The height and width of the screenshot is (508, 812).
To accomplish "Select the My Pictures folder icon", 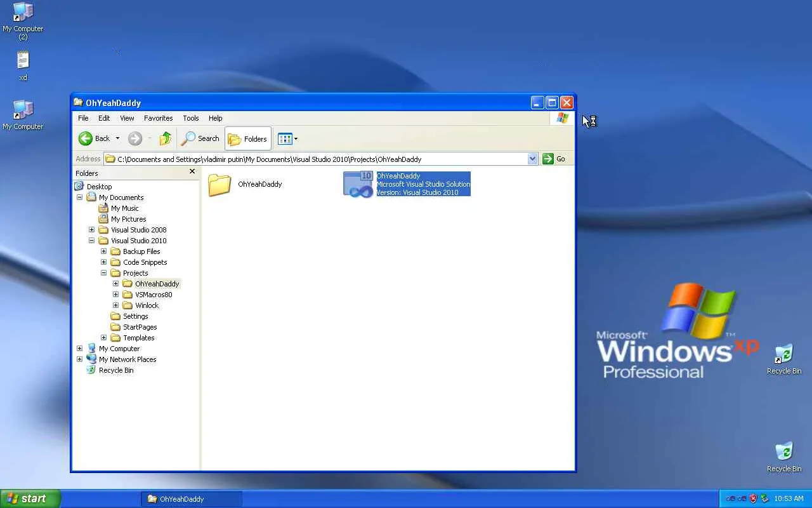I will pos(103,219).
